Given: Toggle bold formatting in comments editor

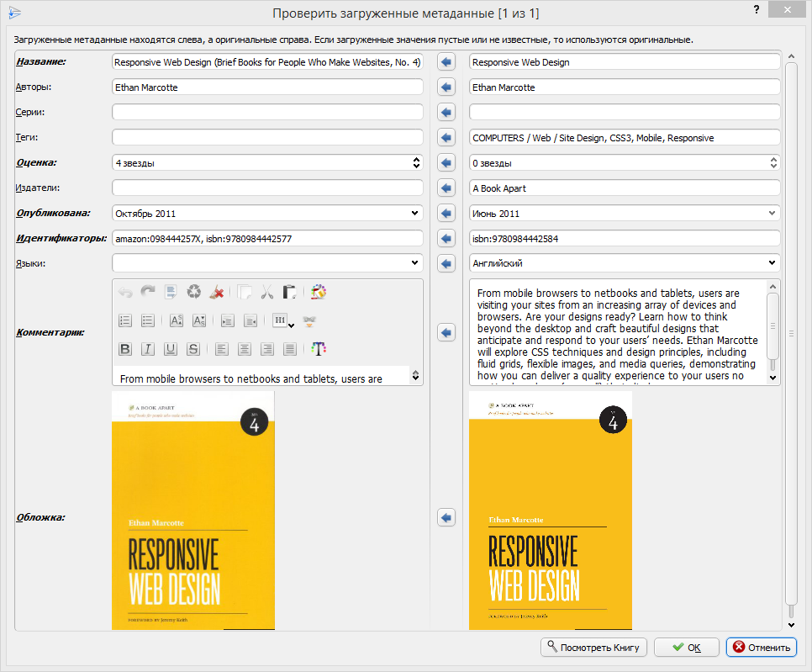Looking at the screenshot, I should point(125,349).
